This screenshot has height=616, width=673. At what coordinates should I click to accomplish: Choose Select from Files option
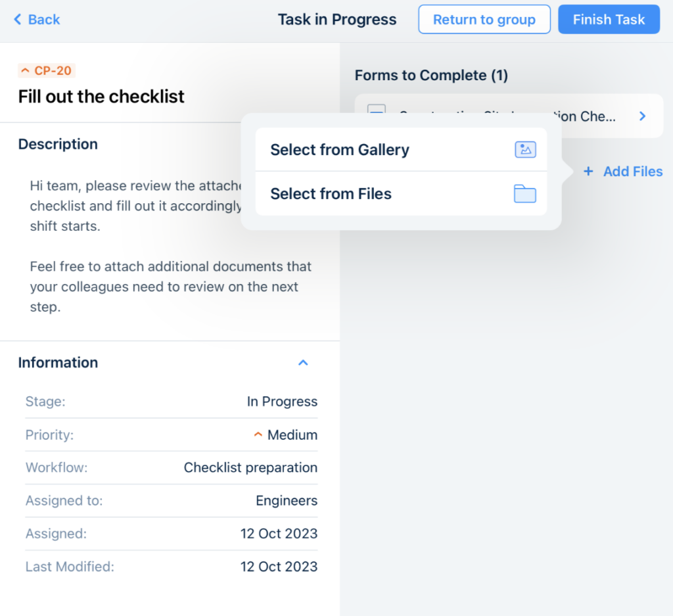point(331,194)
